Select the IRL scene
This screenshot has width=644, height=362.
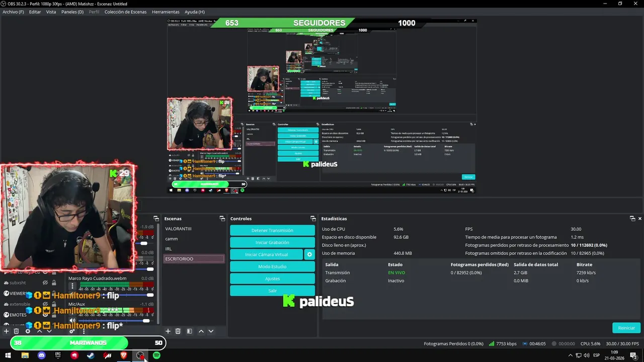194,248
